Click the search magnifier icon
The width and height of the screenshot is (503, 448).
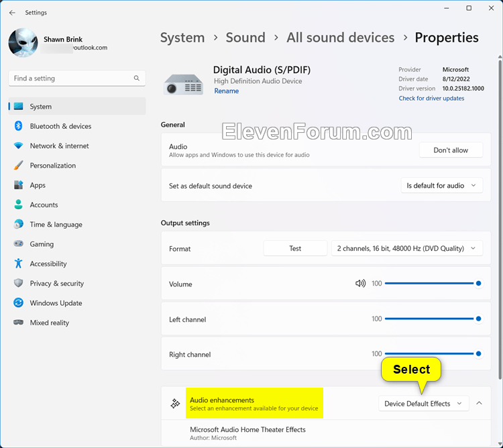[x=137, y=78]
